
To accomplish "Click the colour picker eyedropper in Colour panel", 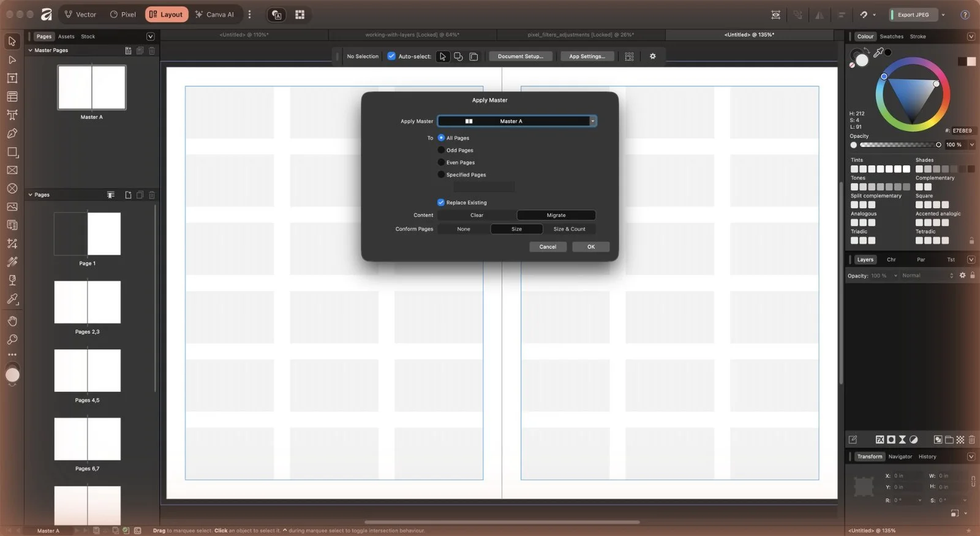I will 878,53.
